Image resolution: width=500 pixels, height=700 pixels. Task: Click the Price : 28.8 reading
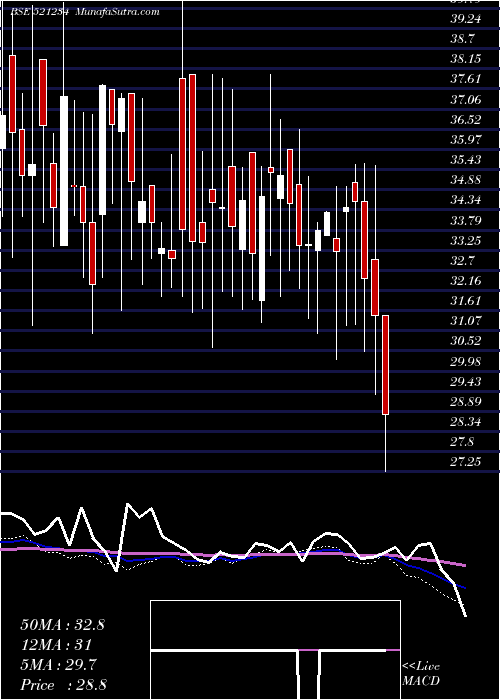63,685
